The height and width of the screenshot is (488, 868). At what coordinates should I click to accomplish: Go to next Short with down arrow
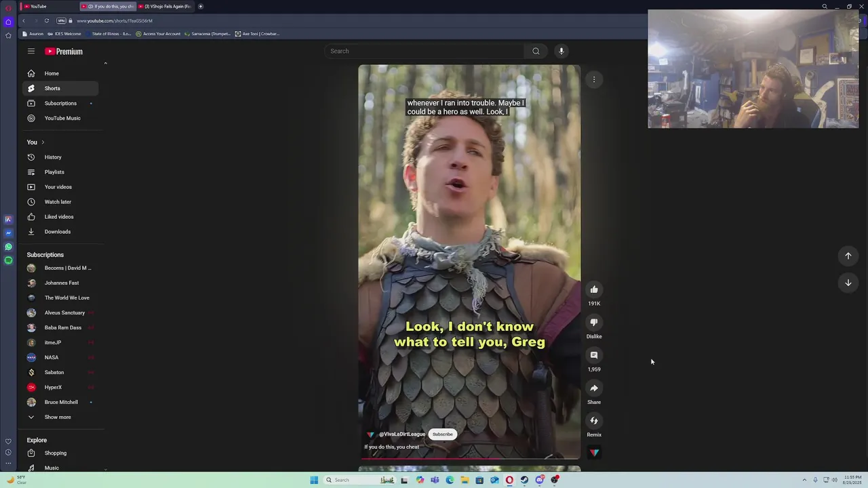click(x=848, y=283)
